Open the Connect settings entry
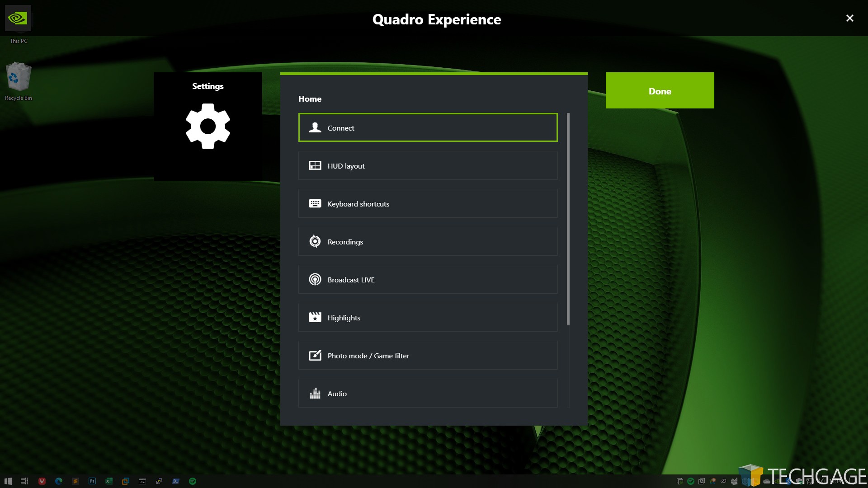 (428, 127)
